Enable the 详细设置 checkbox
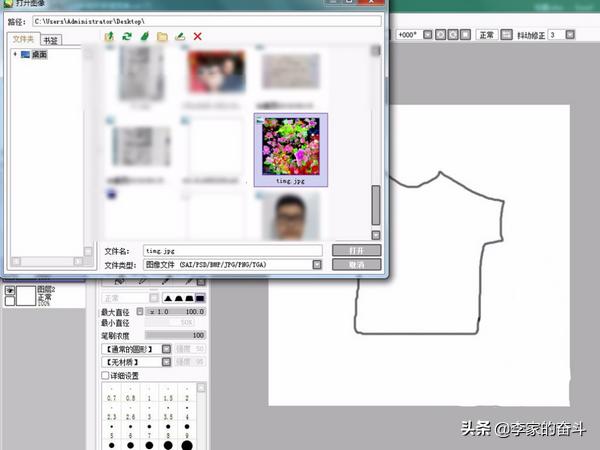 (x=105, y=375)
